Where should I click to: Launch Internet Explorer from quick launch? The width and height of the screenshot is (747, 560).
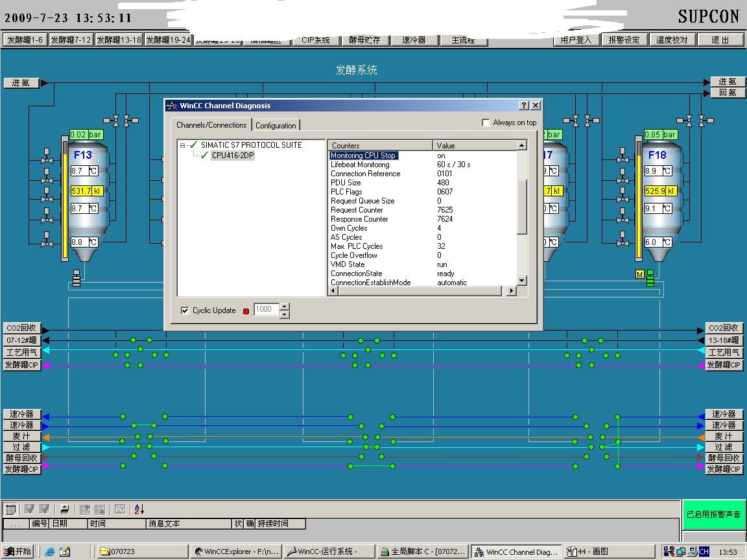(49, 552)
